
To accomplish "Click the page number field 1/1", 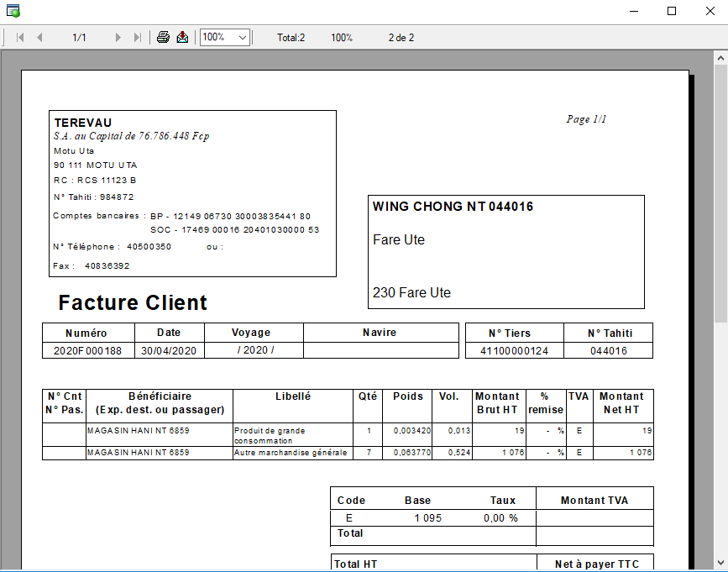I will tap(80, 38).
